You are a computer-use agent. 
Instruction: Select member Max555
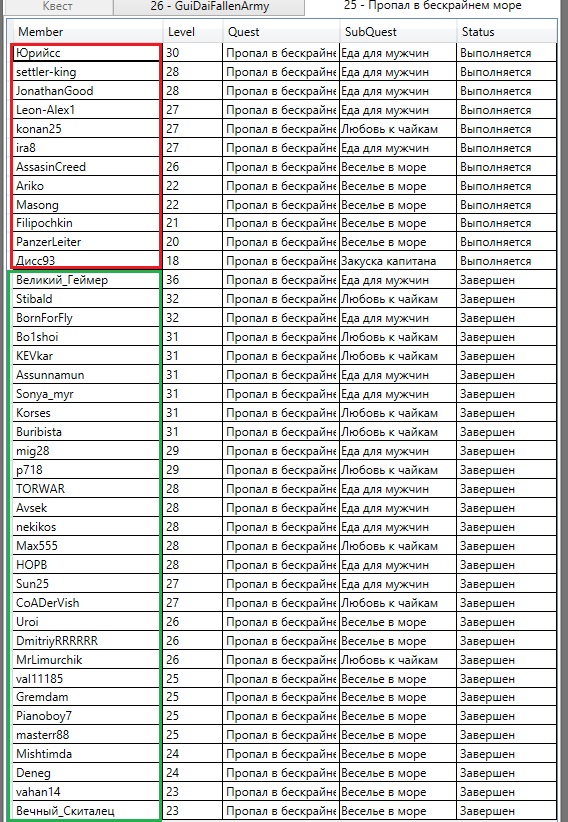86,546
